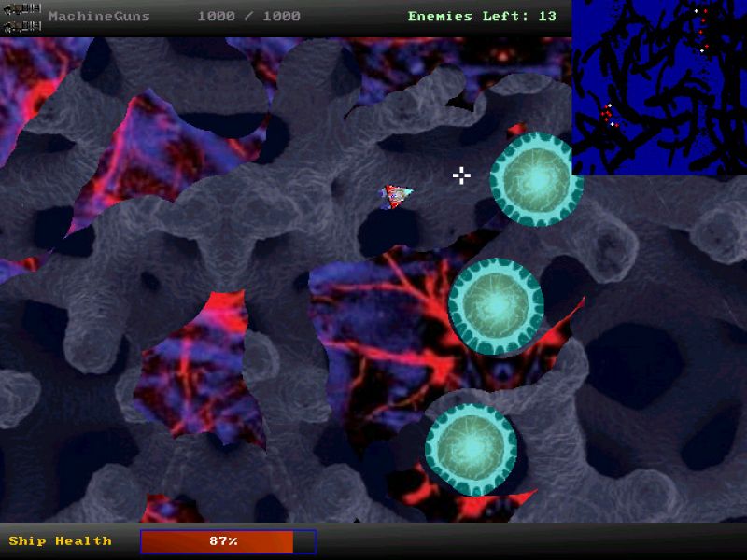Click the 'Ship Health' label

point(60,541)
